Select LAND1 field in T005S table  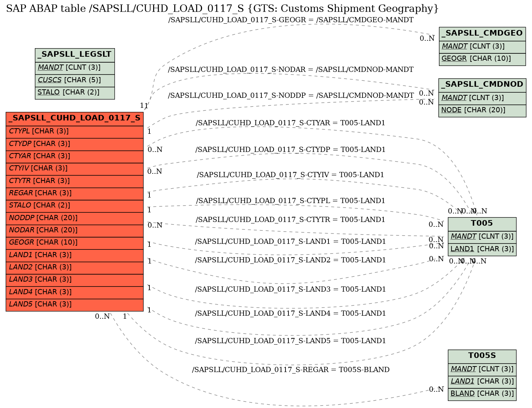(482, 381)
